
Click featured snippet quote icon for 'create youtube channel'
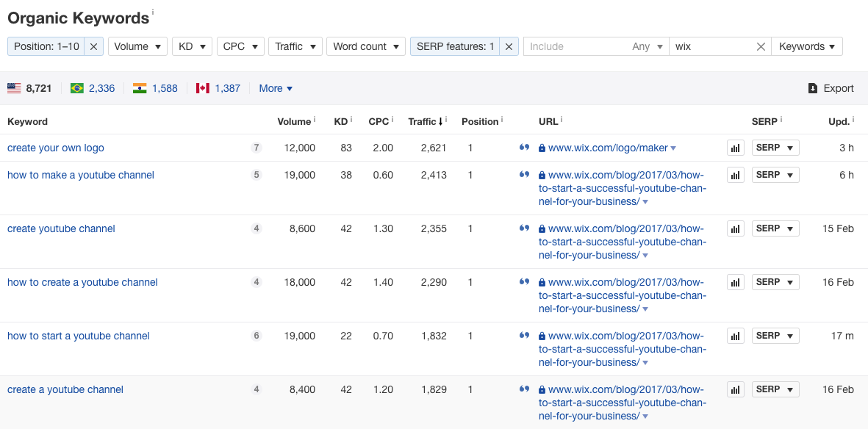coord(524,228)
